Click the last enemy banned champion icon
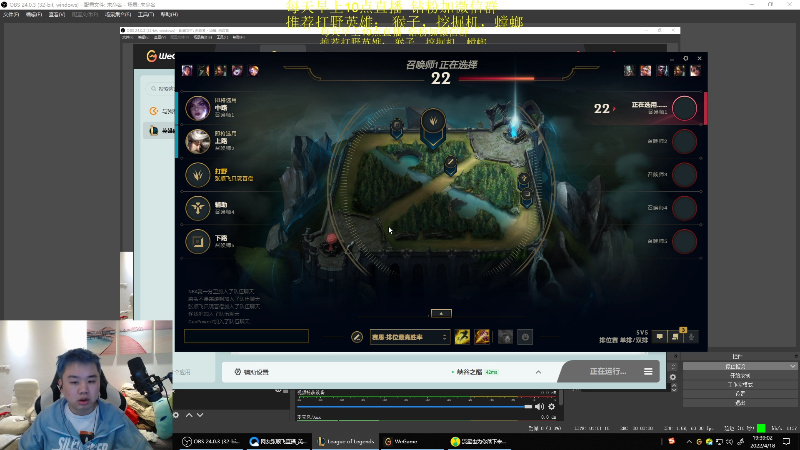The width and height of the screenshot is (800, 450). tap(695, 70)
